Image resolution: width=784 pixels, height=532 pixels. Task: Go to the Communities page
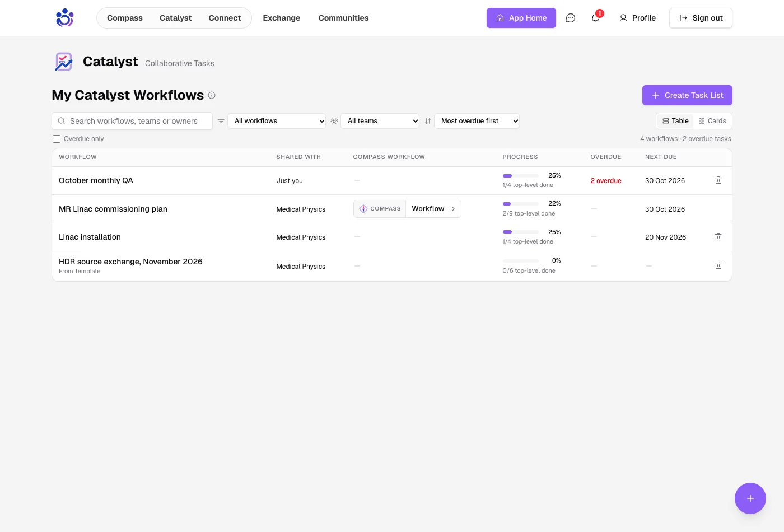[344, 18]
